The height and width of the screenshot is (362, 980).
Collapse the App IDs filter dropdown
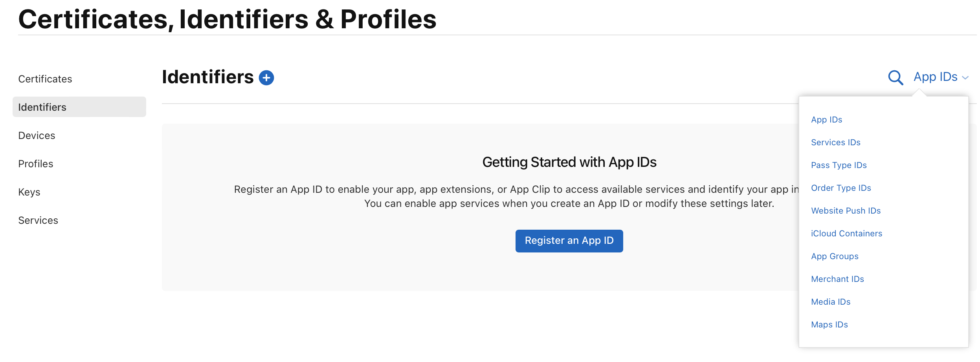[x=941, y=77]
